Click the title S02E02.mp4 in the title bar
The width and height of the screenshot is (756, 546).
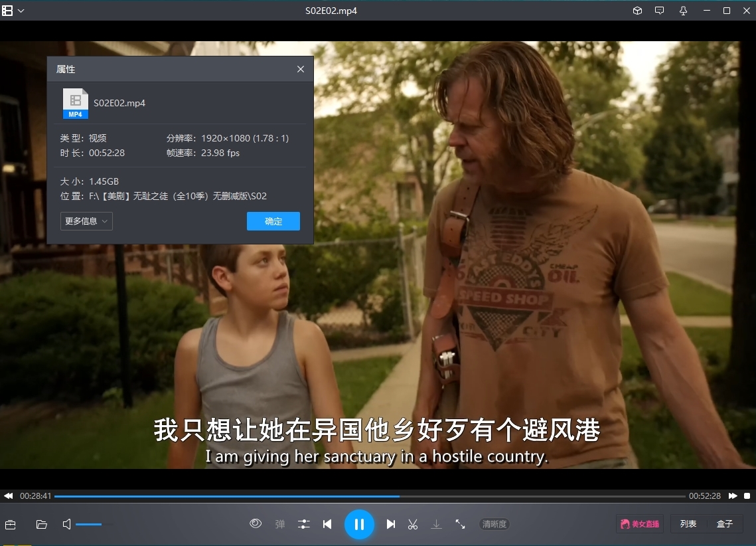331,11
